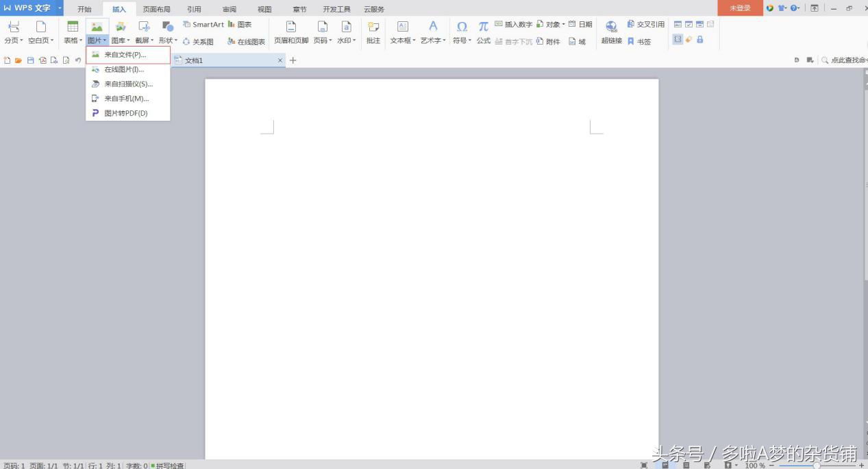Viewport: 868px width, 469px height.
Task: Insert a 交叉引用 cross reference
Action: click(x=645, y=25)
